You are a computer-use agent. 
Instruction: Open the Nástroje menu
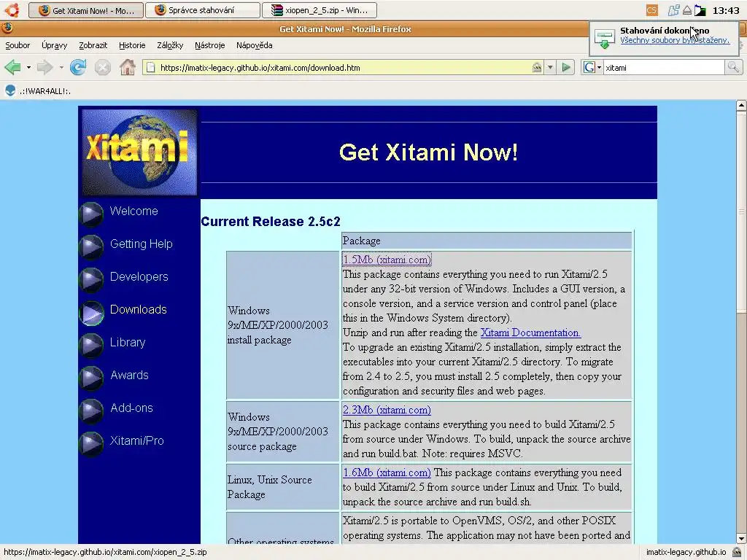(x=209, y=45)
